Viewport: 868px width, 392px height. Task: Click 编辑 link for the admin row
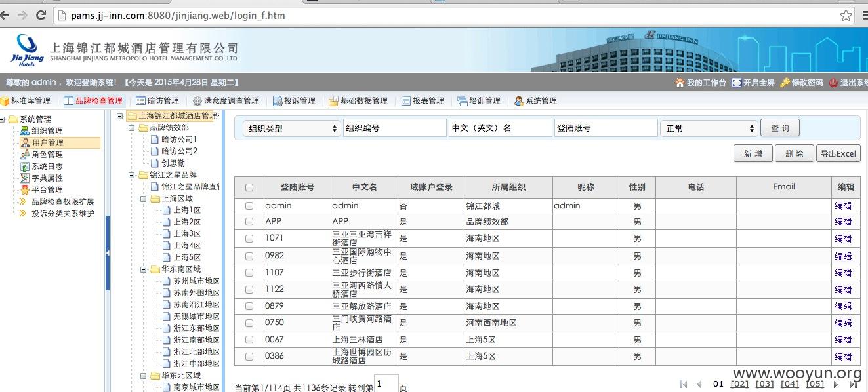click(843, 206)
